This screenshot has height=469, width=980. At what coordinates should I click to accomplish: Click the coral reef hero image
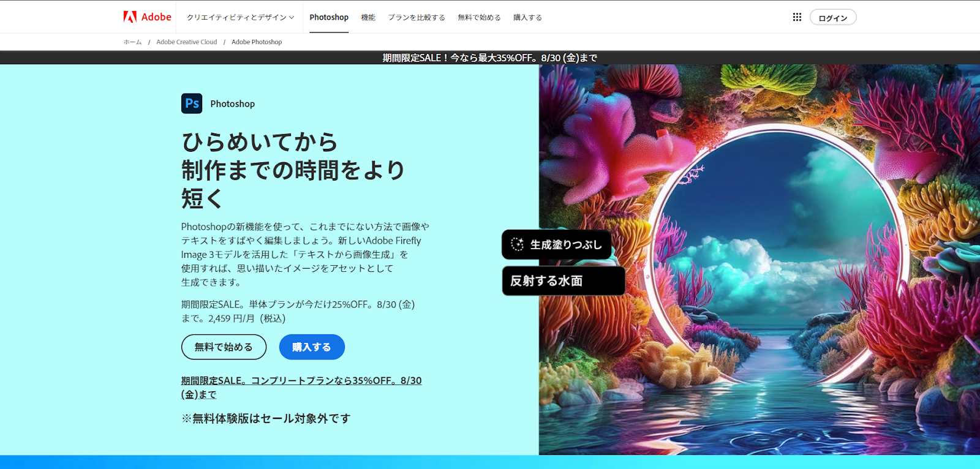[x=759, y=260]
